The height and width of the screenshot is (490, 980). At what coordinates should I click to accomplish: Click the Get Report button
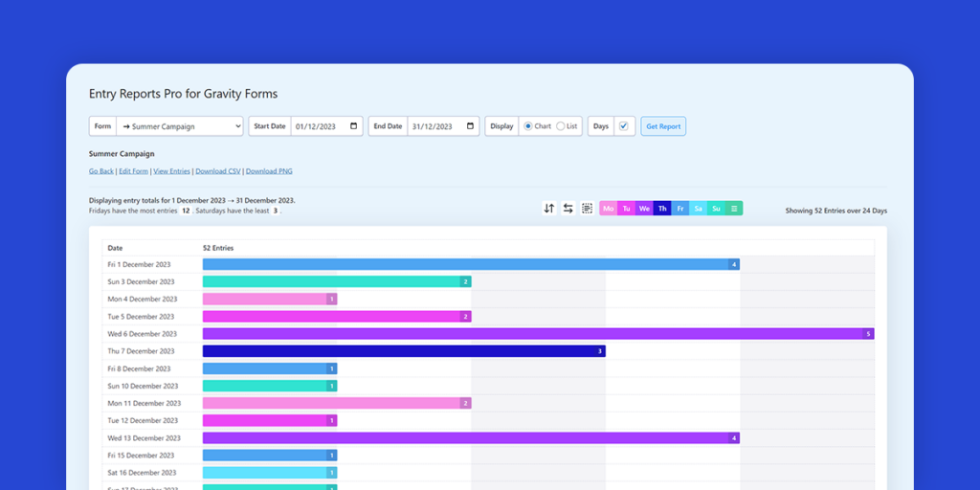click(663, 126)
